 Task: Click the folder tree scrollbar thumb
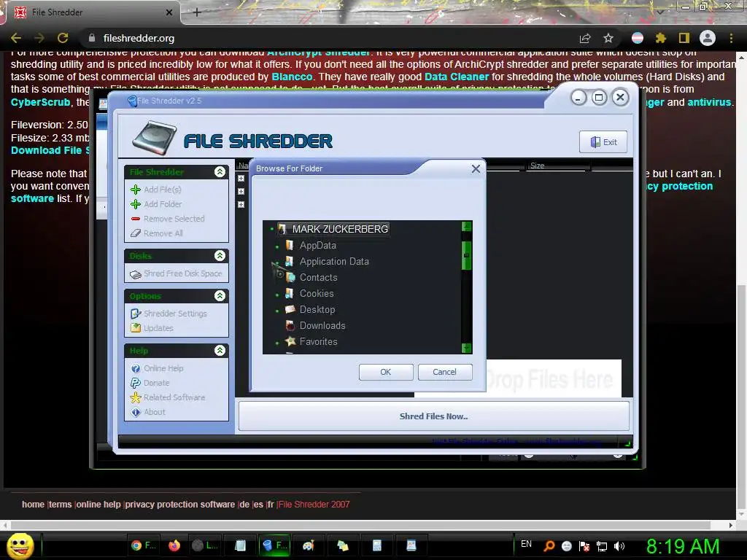pos(466,256)
